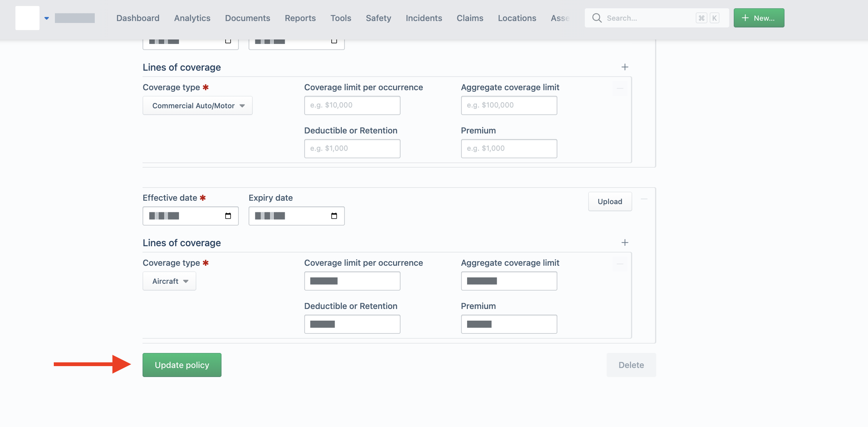868x427 pixels.
Task: Click the Deductible or Retention field for Commercial Auto
Action: [352, 148]
